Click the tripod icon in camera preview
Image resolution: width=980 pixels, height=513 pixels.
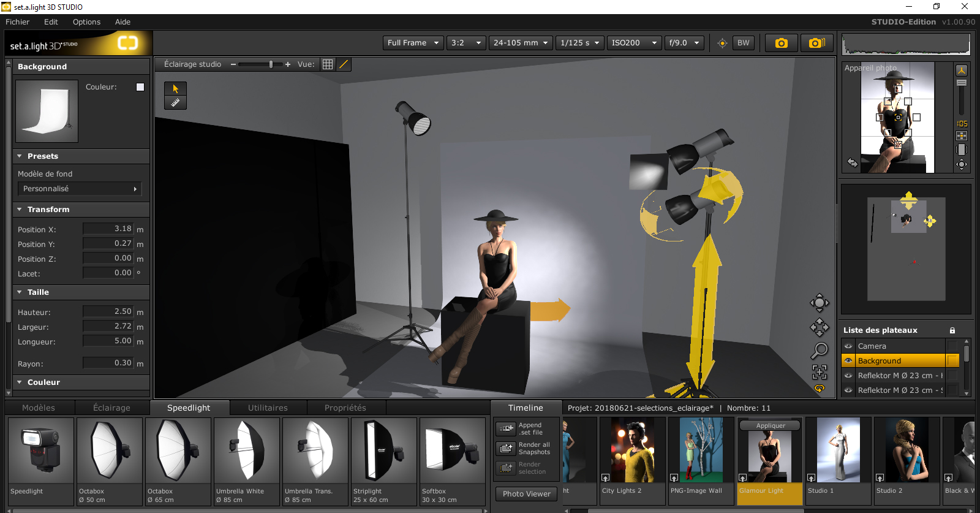coord(962,70)
